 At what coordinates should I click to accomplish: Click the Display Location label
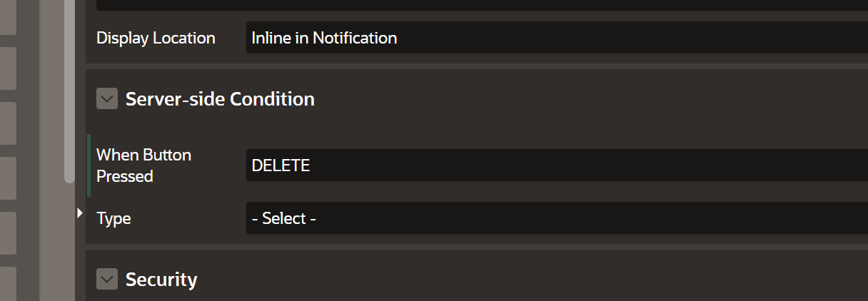coord(156,39)
